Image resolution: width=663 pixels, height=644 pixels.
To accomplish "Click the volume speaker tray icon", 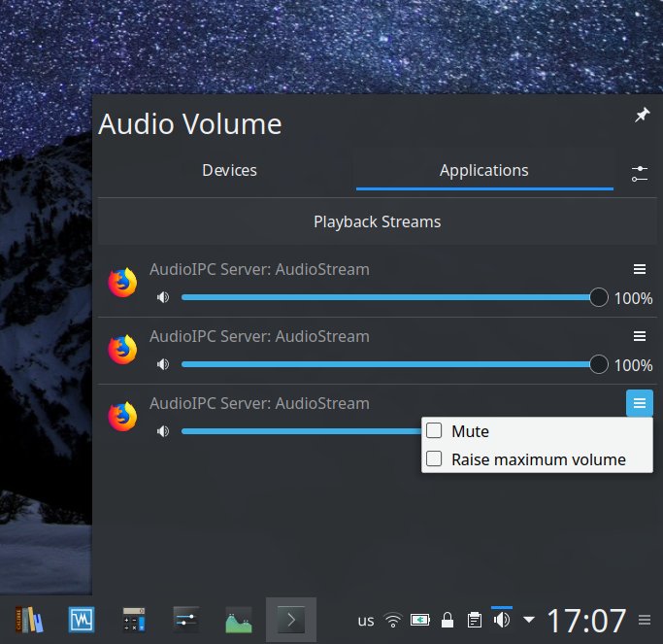I will 502,620.
